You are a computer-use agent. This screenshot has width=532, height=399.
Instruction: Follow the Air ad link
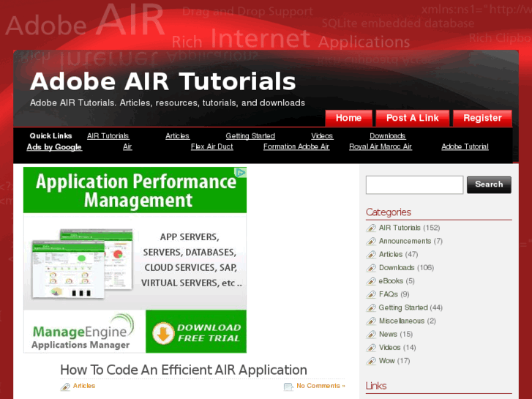(127, 146)
